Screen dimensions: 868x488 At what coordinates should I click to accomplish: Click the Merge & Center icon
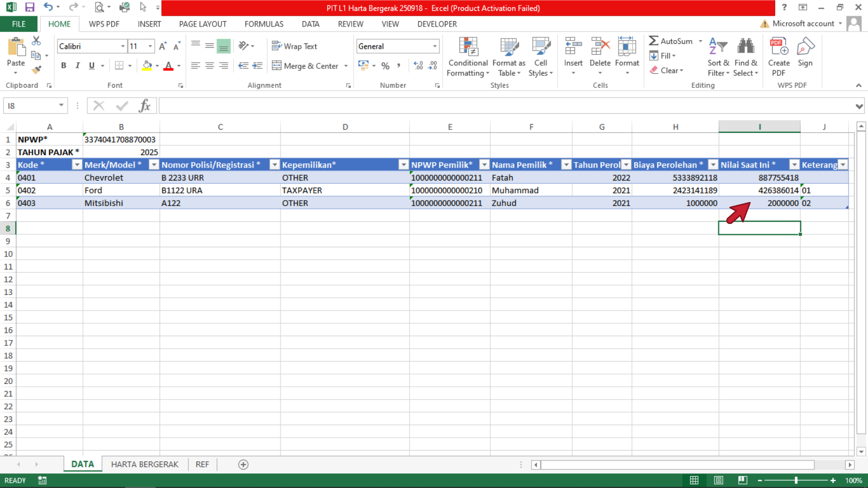[305, 66]
